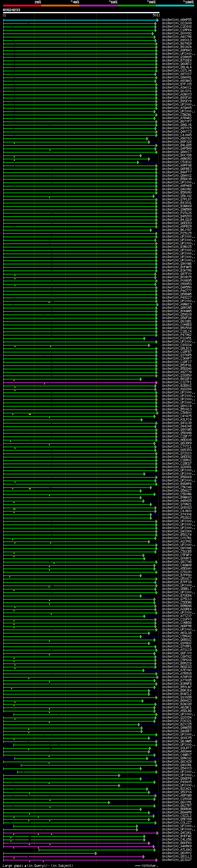Select hit label UniRef100_A2WXX3
The height and width of the screenshot is (868, 197).
coord(177,94)
